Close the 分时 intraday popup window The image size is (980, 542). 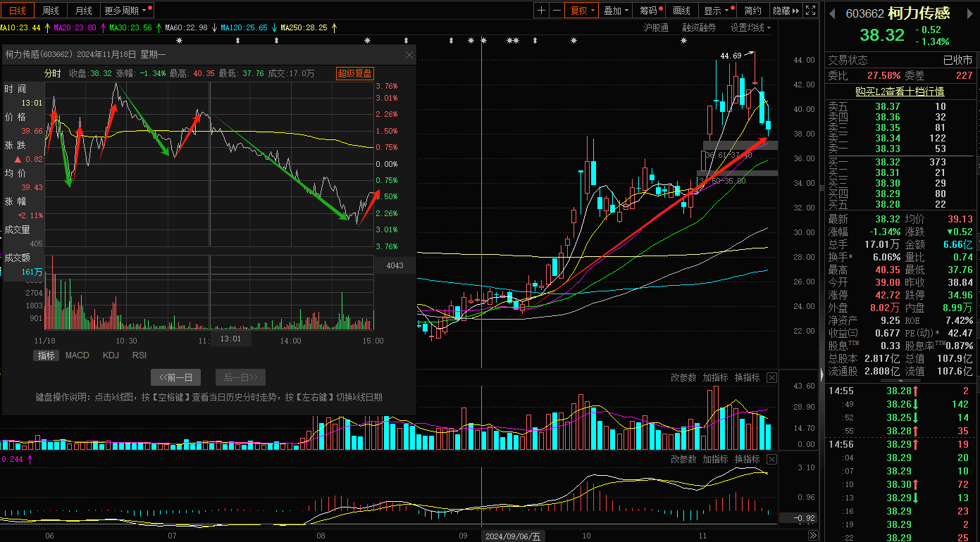(409, 55)
